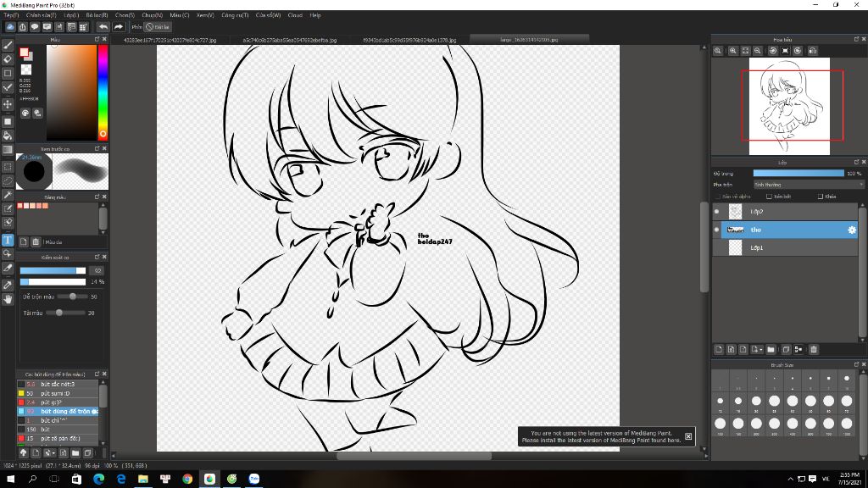
Task: Zoom out on the navigator panel
Action: tap(758, 50)
